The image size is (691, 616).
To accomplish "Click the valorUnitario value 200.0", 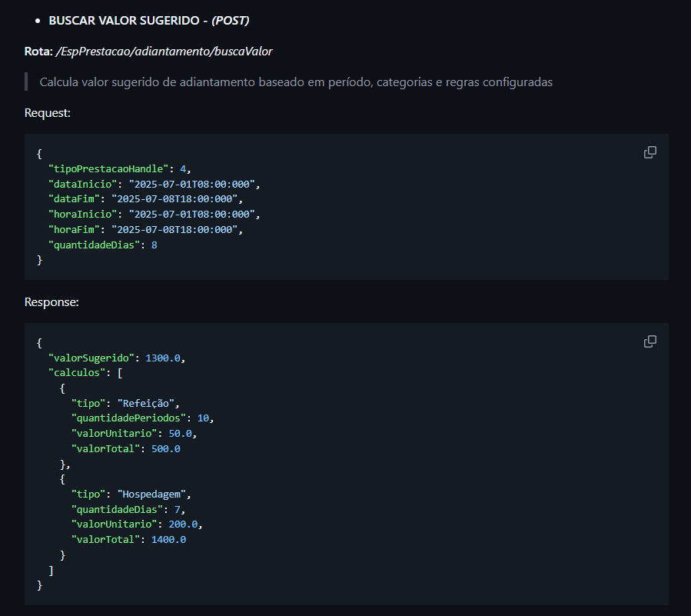I will point(183,524).
